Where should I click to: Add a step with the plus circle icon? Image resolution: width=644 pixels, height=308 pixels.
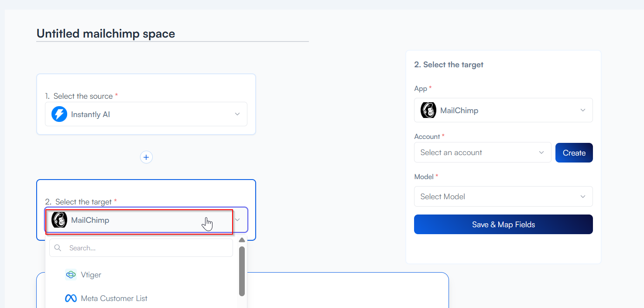tap(146, 157)
